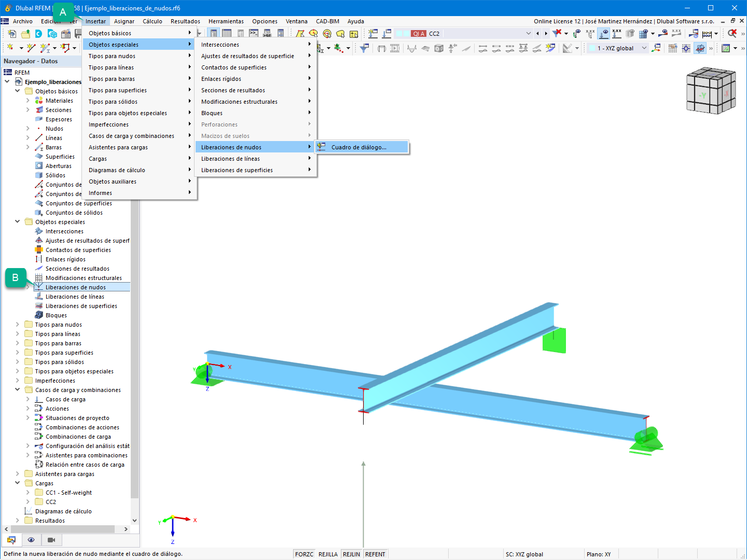747x560 pixels.
Task: Select the highlighted work plane toolbar icon
Action: click(x=700, y=48)
